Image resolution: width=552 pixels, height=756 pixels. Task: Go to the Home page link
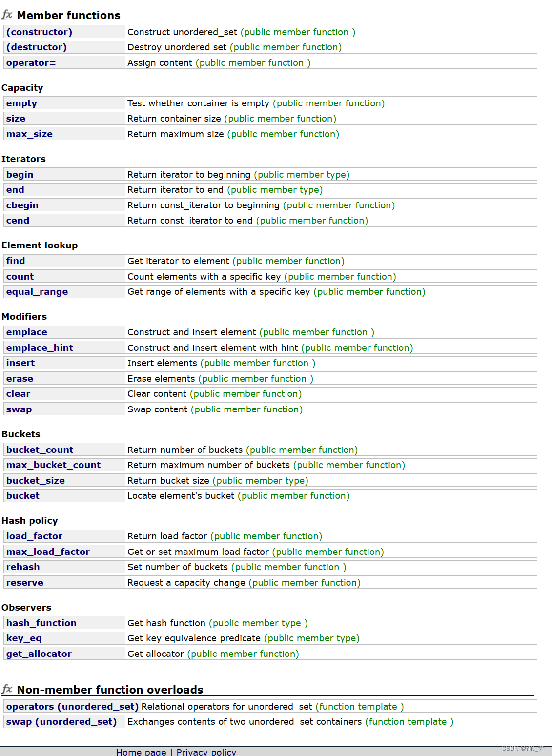(141, 752)
